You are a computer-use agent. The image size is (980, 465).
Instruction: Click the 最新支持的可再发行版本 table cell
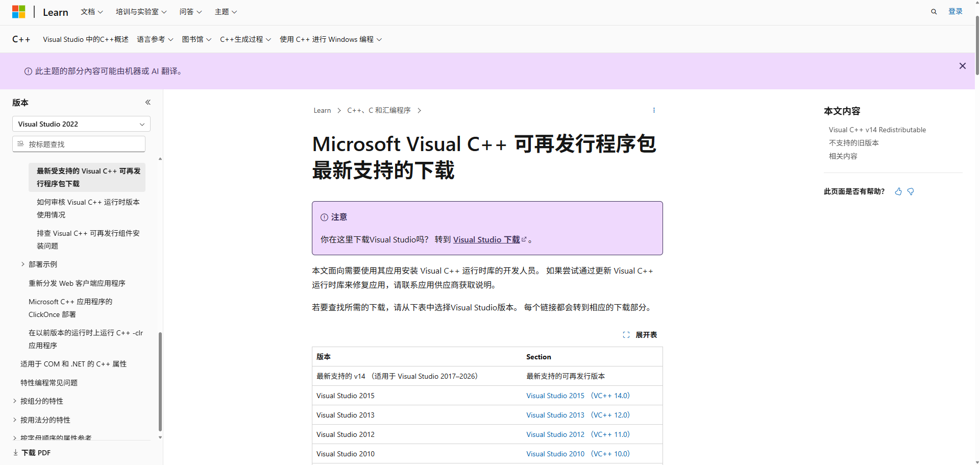(x=592, y=376)
